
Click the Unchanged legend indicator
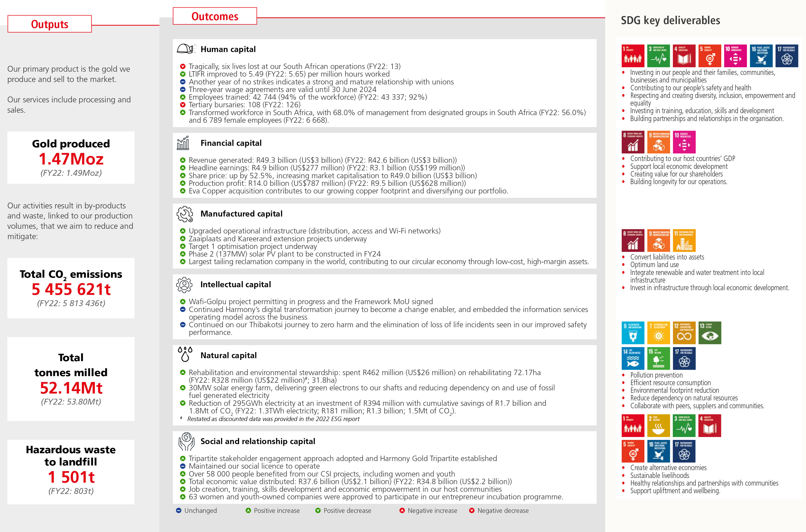tap(179, 511)
